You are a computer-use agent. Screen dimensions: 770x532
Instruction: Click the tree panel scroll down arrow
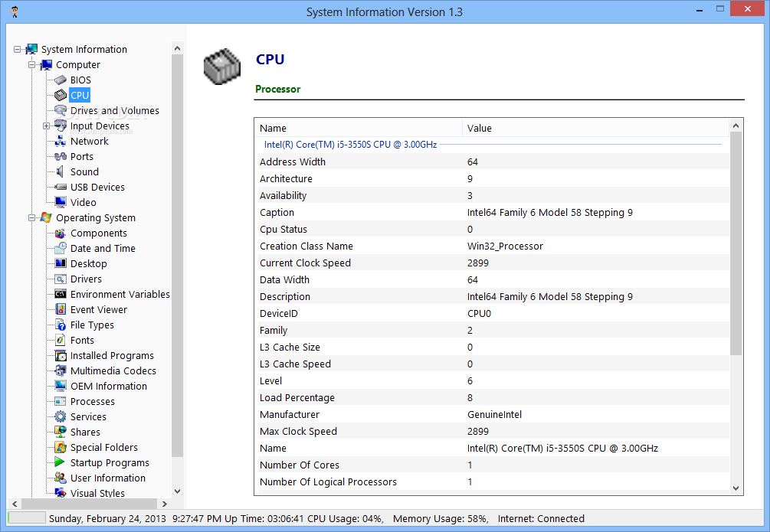(x=177, y=491)
